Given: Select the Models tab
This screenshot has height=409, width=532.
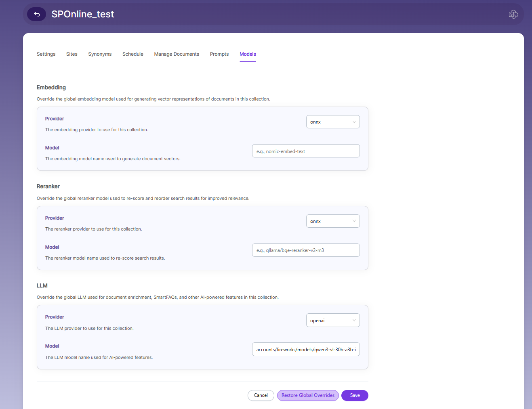Looking at the screenshot, I should pyautogui.click(x=248, y=54).
